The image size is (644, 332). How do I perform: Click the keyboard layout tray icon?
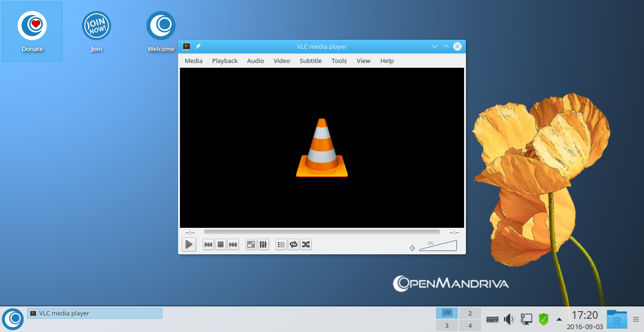pyautogui.click(x=492, y=319)
